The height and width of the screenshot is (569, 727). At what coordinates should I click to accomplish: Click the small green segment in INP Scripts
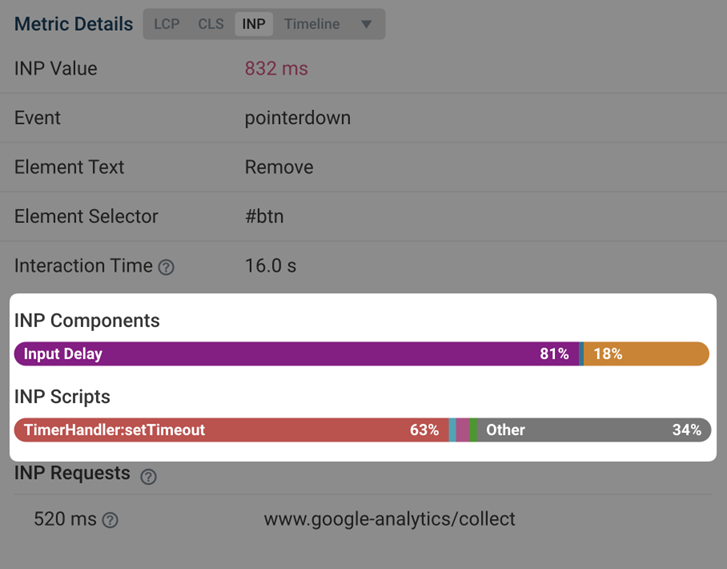(473, 430)
